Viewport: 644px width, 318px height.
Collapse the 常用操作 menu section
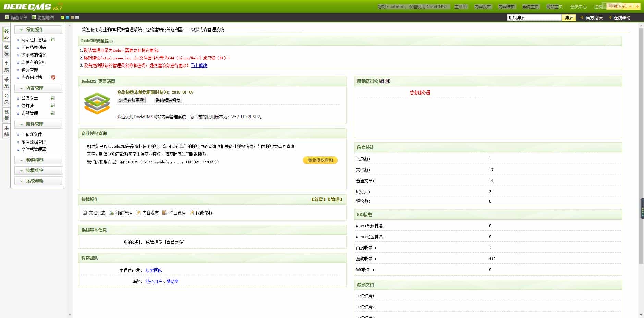(38, 29)
